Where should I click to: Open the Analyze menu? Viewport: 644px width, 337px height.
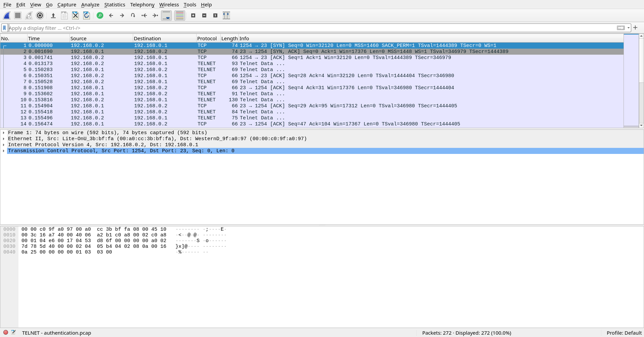[x=90, y=5]
